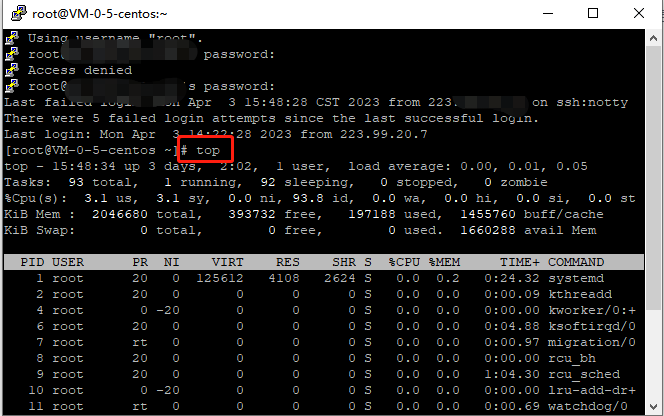Click the scrollbar up arrow

pyautogui.click(x=653, y=38)
